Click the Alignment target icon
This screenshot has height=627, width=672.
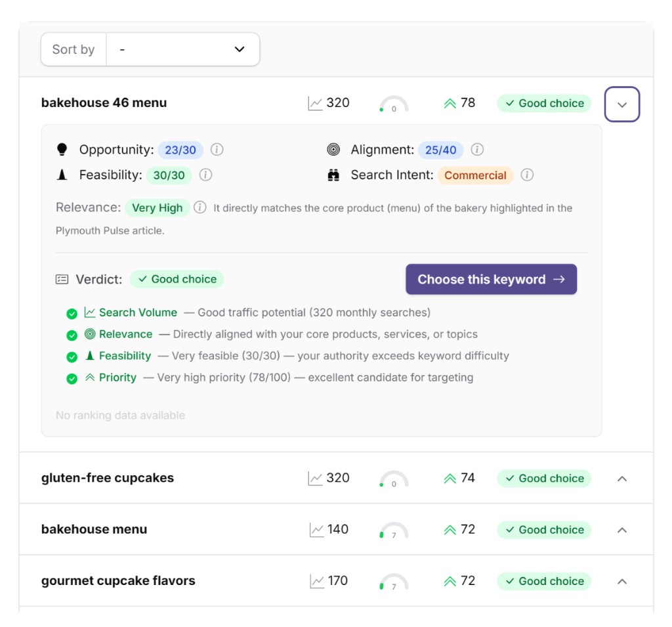(334, 149)
